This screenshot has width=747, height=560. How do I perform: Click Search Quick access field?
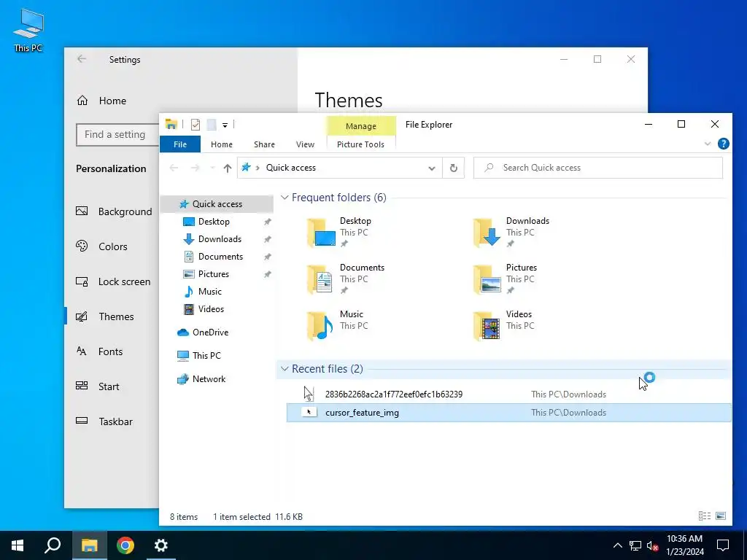coord(598,168)
